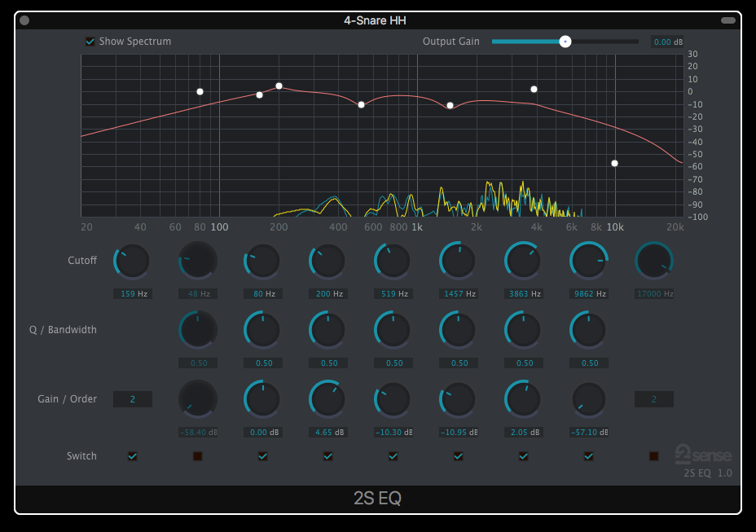The height and width of the screenshot is (532, 756).
Task: Disable the switch for the 159 Hz filter
Action: click(133, 456)
